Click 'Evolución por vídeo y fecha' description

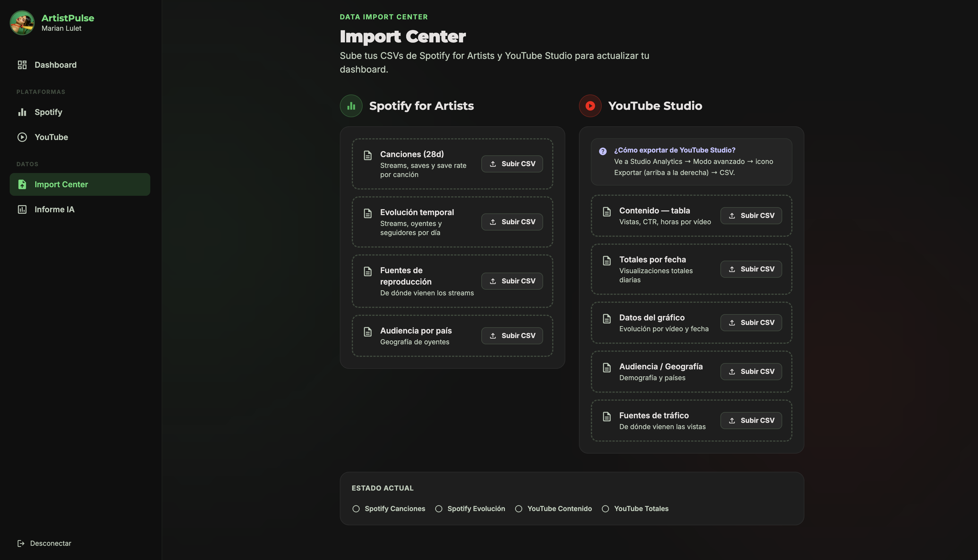point(664,329)
